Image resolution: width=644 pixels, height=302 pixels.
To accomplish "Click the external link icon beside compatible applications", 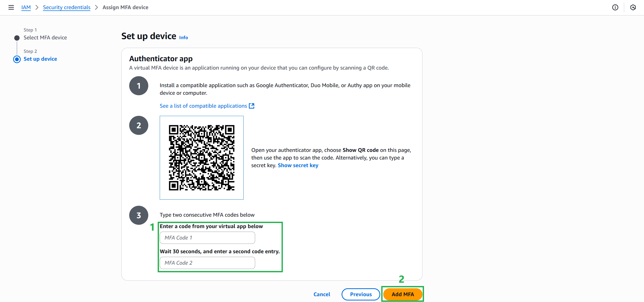I will coord(252,106).
